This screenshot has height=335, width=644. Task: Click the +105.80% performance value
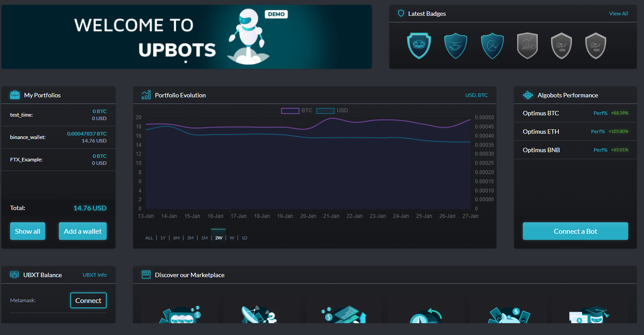tap(618, 132)
